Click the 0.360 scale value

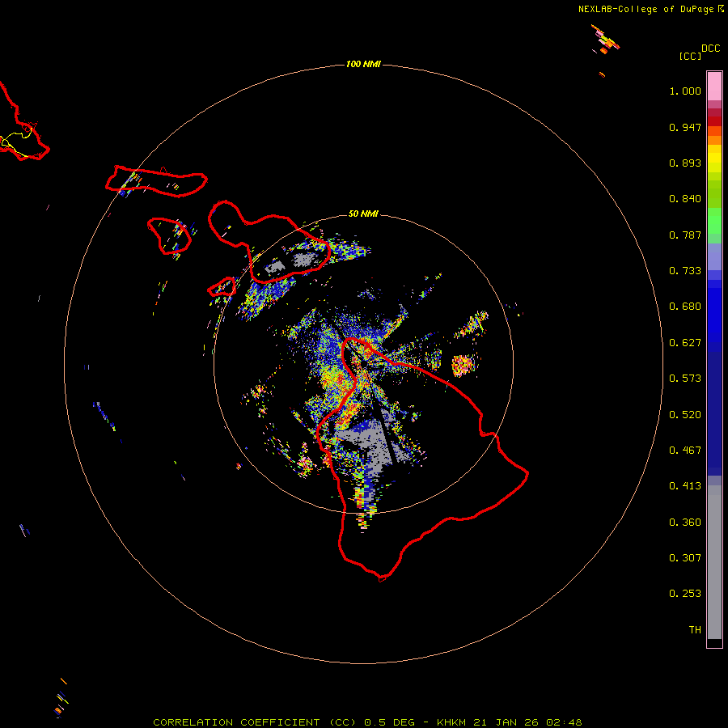685,523
